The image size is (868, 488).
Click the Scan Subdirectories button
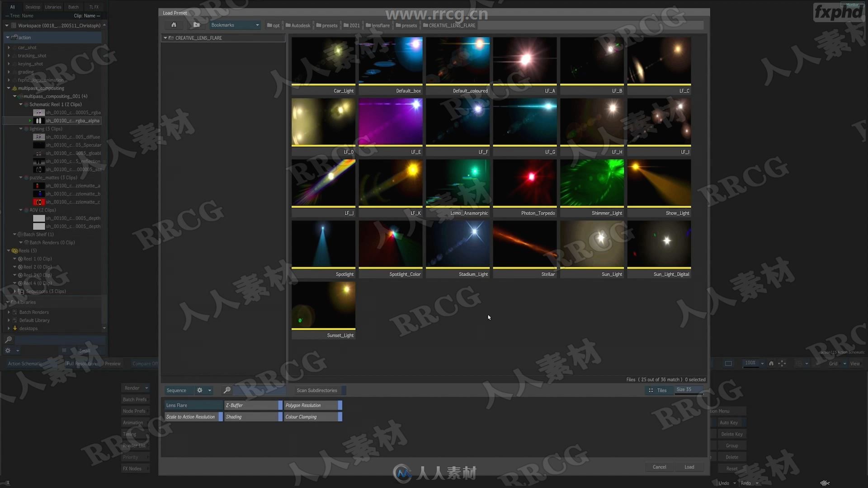point(316,389)
